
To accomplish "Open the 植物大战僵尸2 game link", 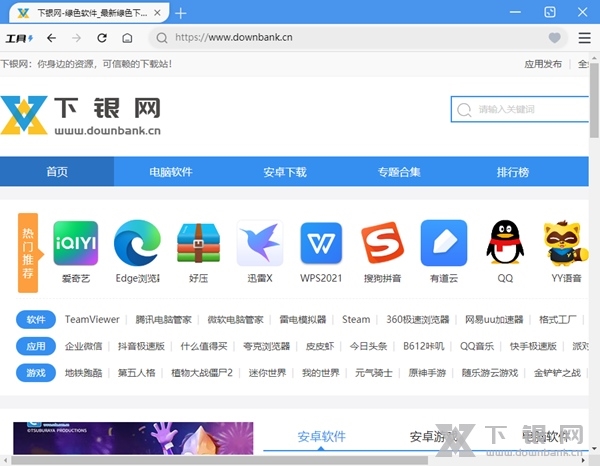I will pyautogui.click(x=202, y=373).
